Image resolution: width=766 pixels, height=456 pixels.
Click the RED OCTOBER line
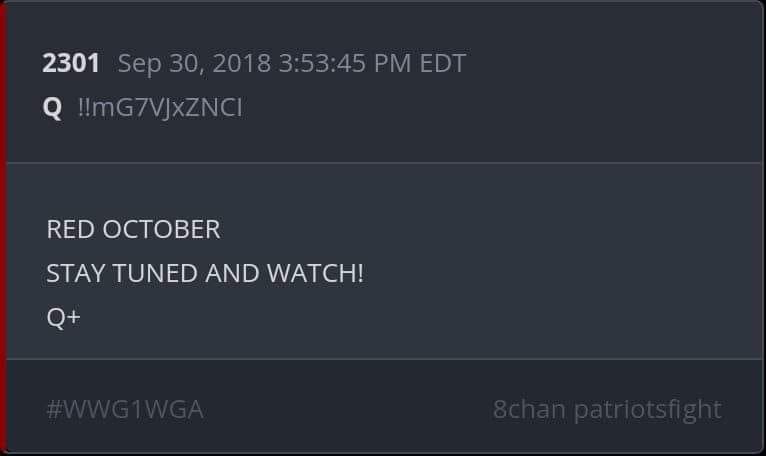pos(133,229)
